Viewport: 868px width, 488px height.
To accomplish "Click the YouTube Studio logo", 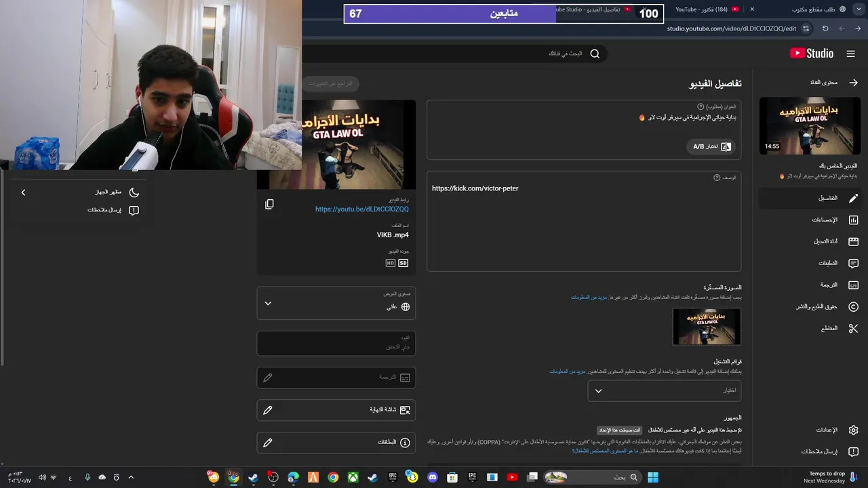I will (811, 54).
